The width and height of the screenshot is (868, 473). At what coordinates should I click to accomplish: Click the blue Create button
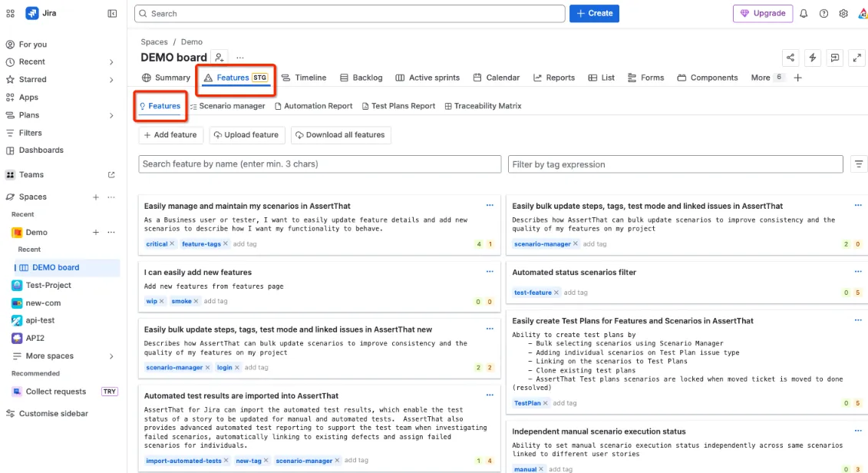click(x=594, y=13)
